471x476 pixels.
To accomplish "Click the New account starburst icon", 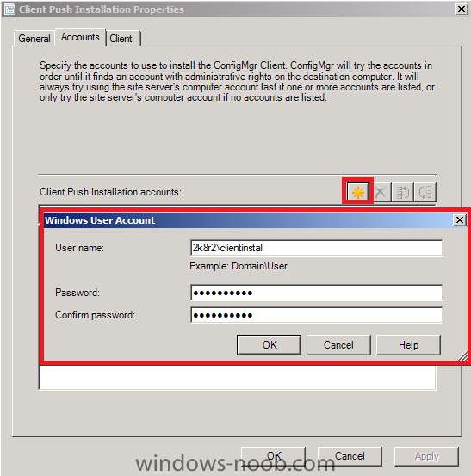I will pos(357,192).
